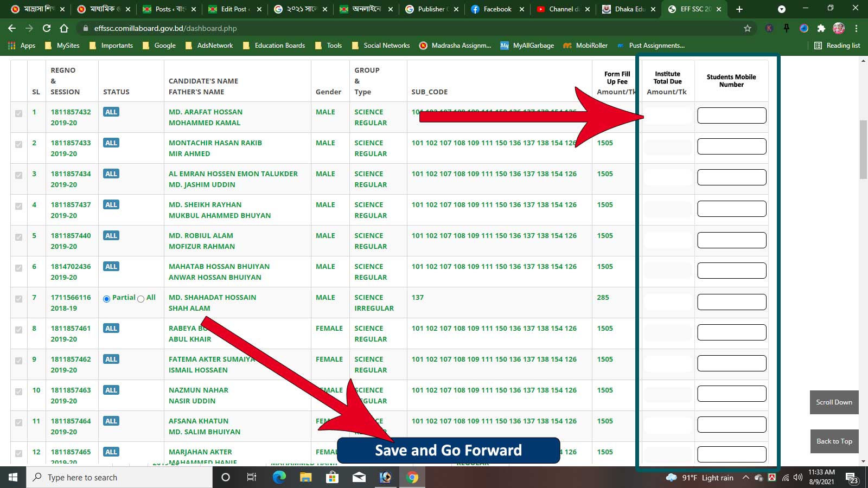Show hidden tray icons chevron
The image size is (868, 488).
tap(745, 478)
